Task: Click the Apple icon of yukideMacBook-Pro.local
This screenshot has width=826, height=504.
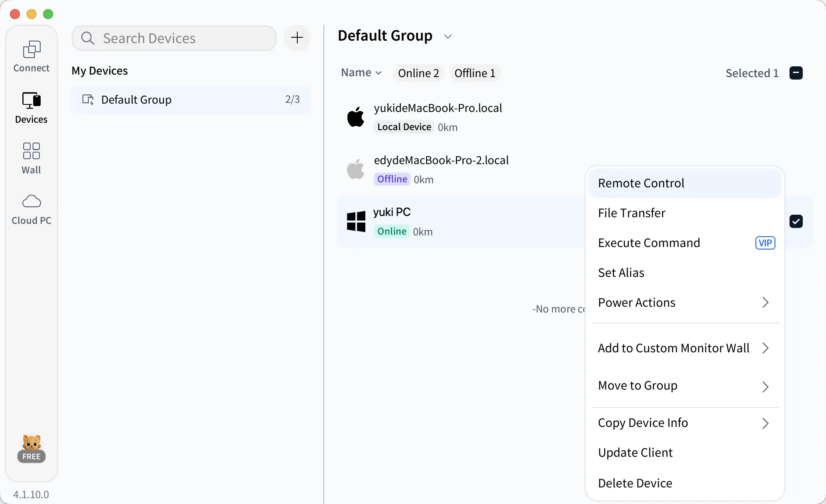Action: point(356,117)
